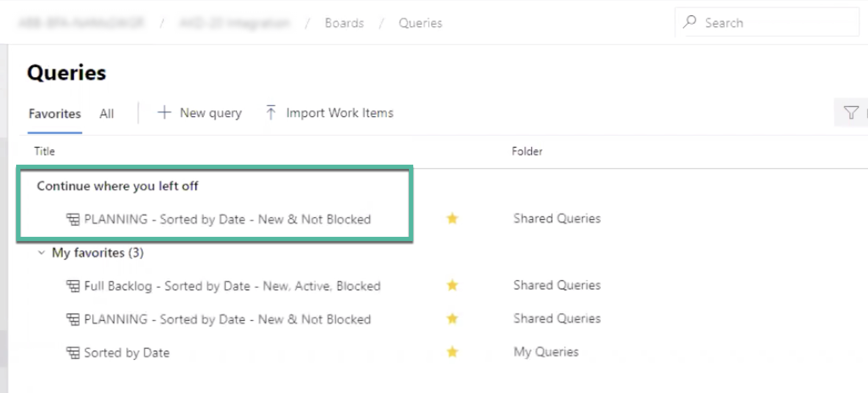The height and width of the screenshot is (393, 868).
Task: Open the Boards breadcrumb link
Action: click(x=344, y=23)
